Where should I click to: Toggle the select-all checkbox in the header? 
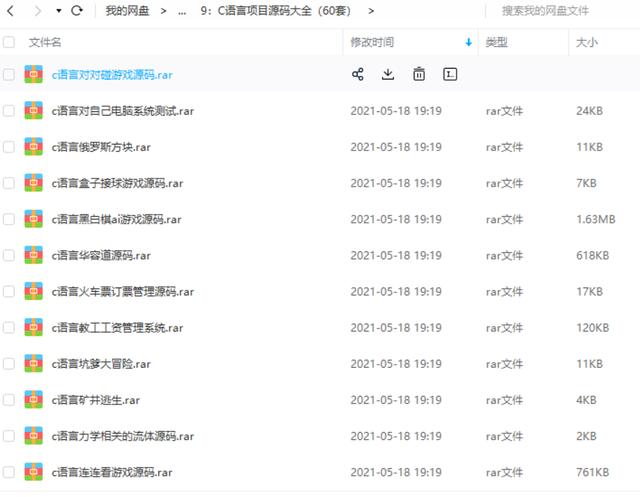click(9, 42)
